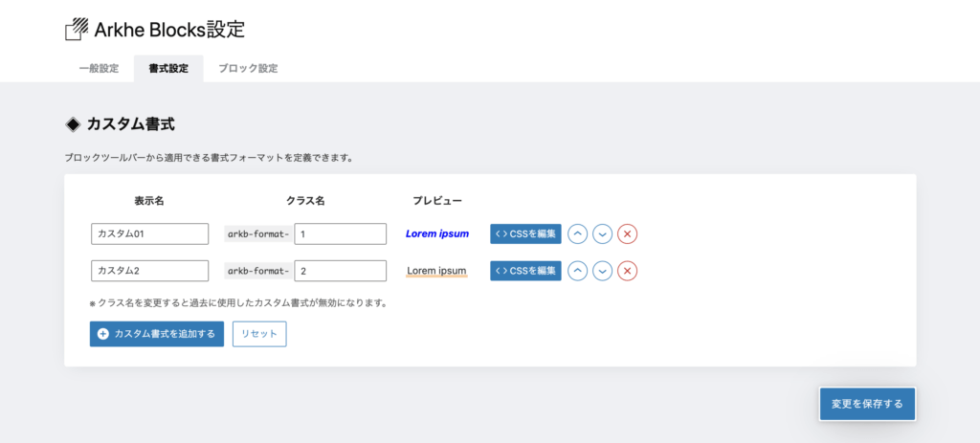Click class name field containing 2
980x443 pixels.
pos(340,271)
